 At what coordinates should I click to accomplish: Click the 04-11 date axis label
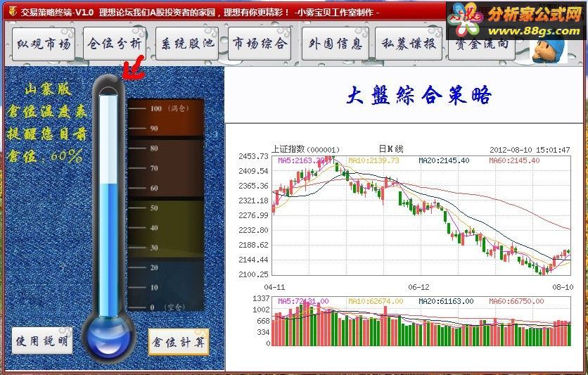click(x=274, y=287)
